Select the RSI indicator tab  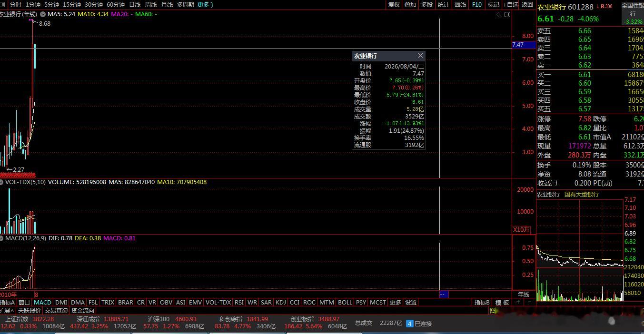[239, 302]
